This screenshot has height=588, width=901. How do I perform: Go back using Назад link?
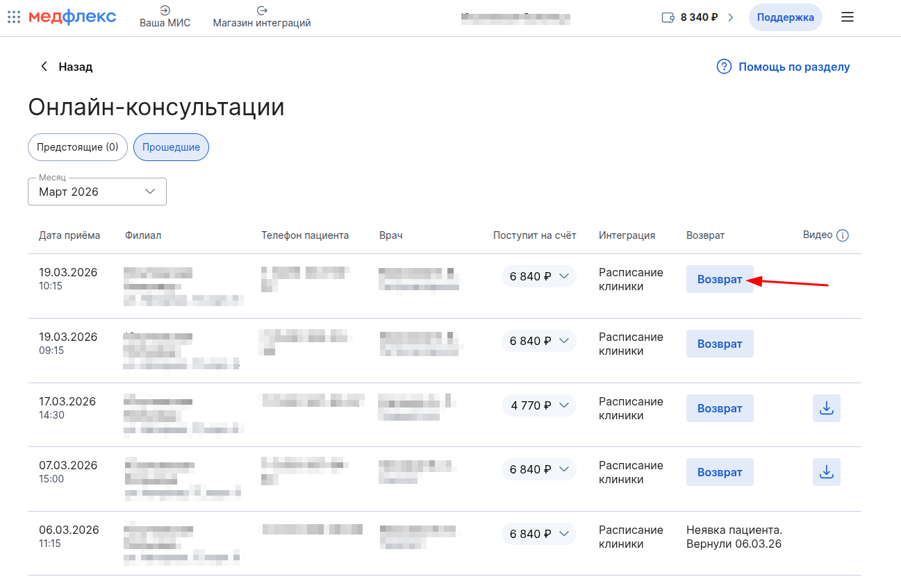tap(67, 67)
